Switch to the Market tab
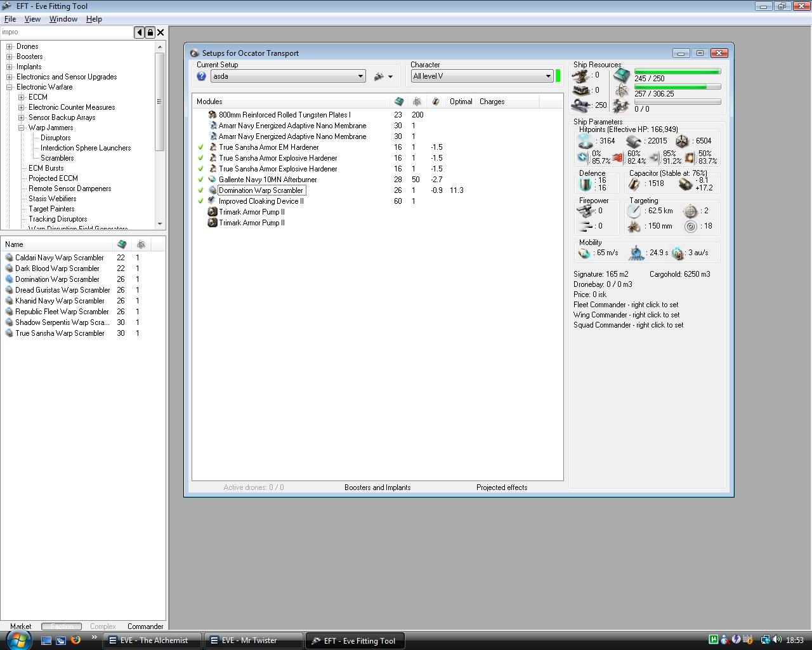Screen dimensions: 812x650 coord(20,626)
